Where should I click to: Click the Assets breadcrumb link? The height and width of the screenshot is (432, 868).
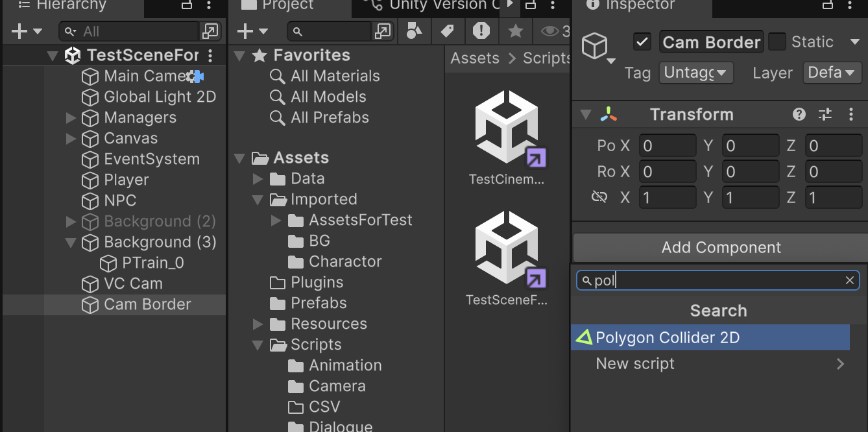[x=475, y=58]
